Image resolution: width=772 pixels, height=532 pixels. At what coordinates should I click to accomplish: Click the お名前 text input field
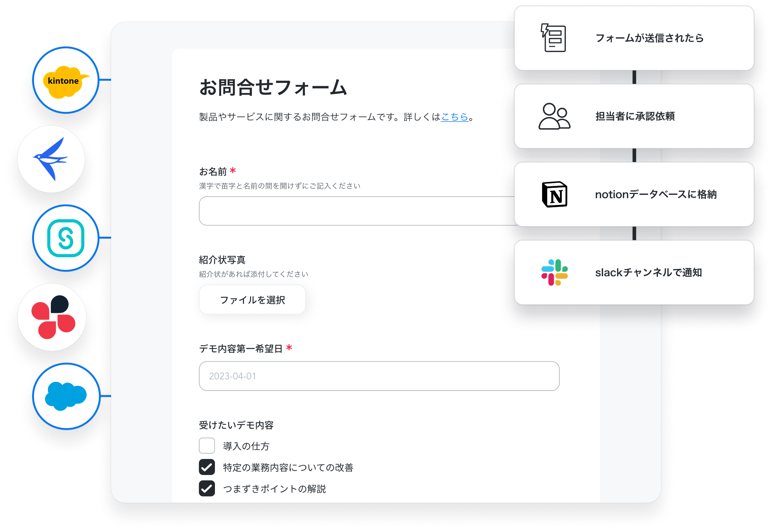tap(356, 211)
